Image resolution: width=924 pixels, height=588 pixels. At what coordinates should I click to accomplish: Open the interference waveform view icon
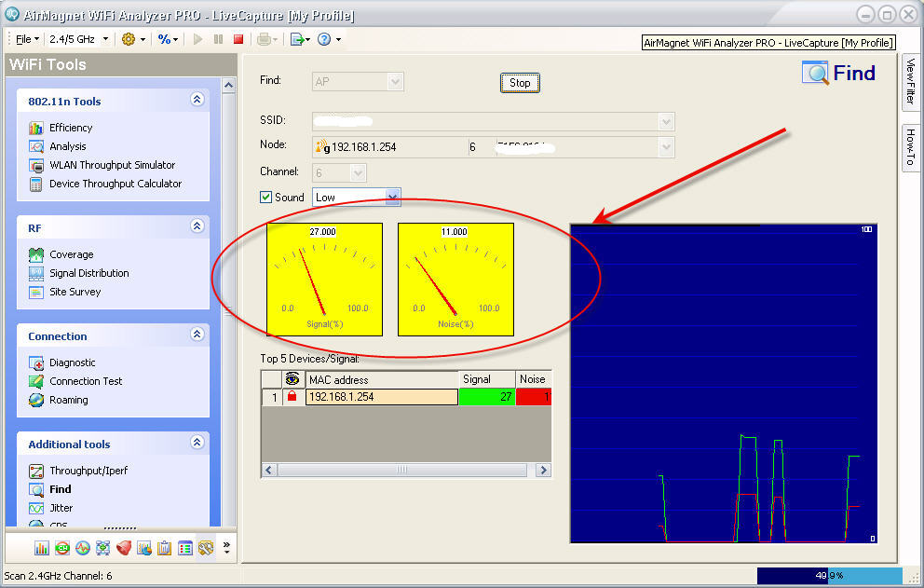(83, 549)
